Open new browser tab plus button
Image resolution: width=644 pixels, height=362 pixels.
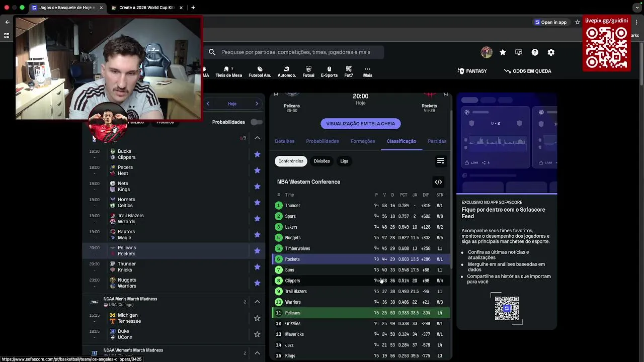pyautogui.click(x=193, y=8)
